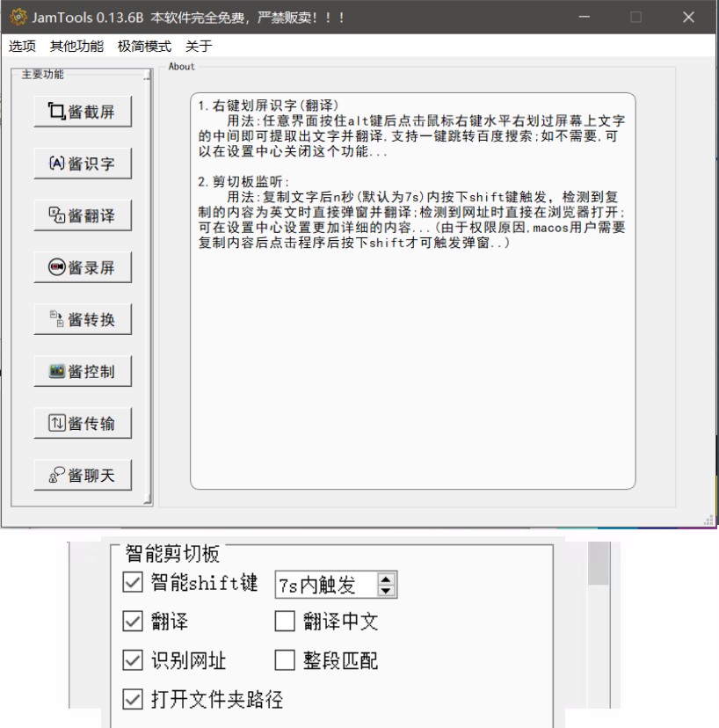The width and height of the screenshot is (719, 728).
Task: Open the 酱传输 transfer function
Action: click(x=83, y=424)
